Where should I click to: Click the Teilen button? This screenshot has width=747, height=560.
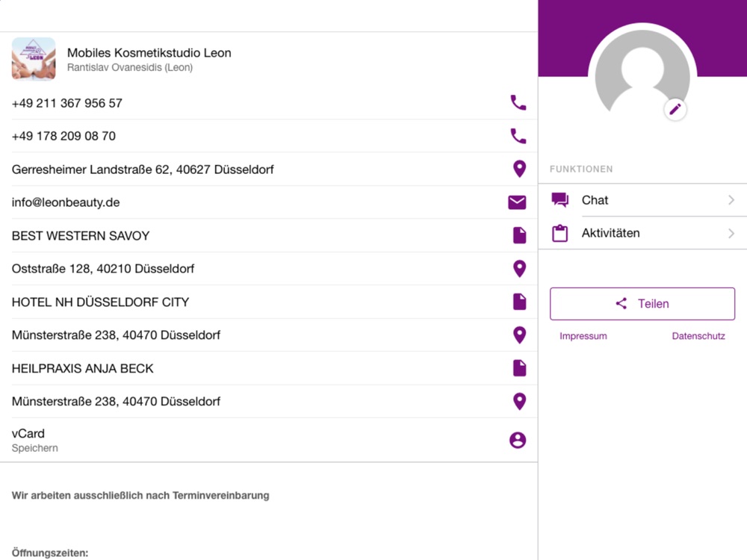pos(642,304)
